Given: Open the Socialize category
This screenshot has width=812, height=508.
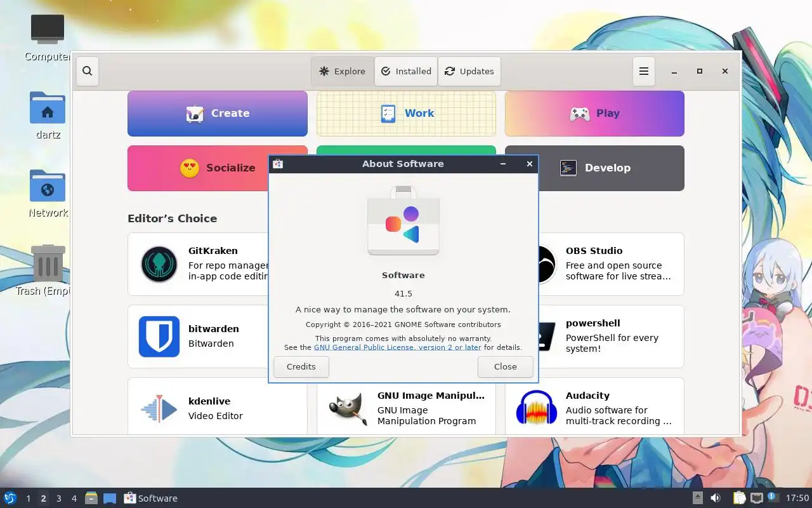Looking at the screenshot, I should tap(198, 168).
